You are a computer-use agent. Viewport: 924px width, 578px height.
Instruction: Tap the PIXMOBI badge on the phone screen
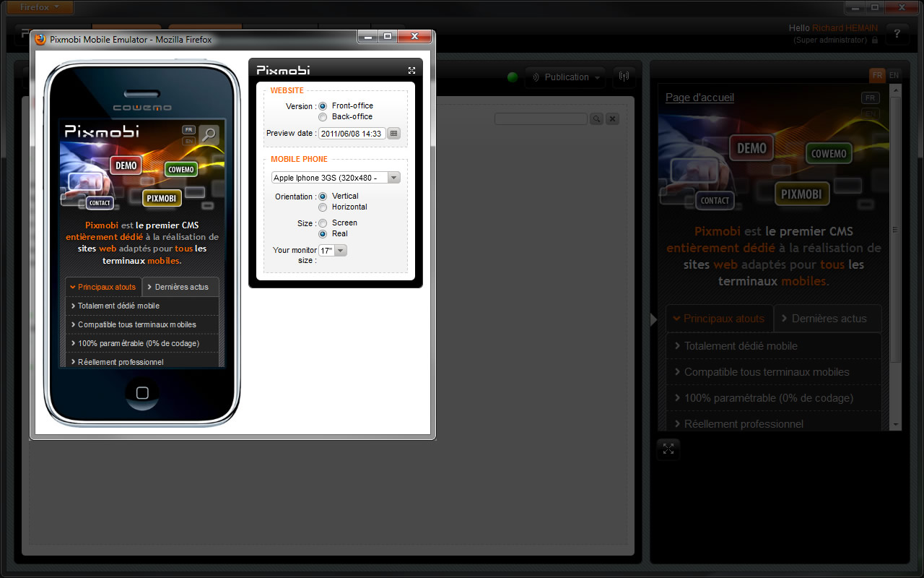click(x=162, y=198)
